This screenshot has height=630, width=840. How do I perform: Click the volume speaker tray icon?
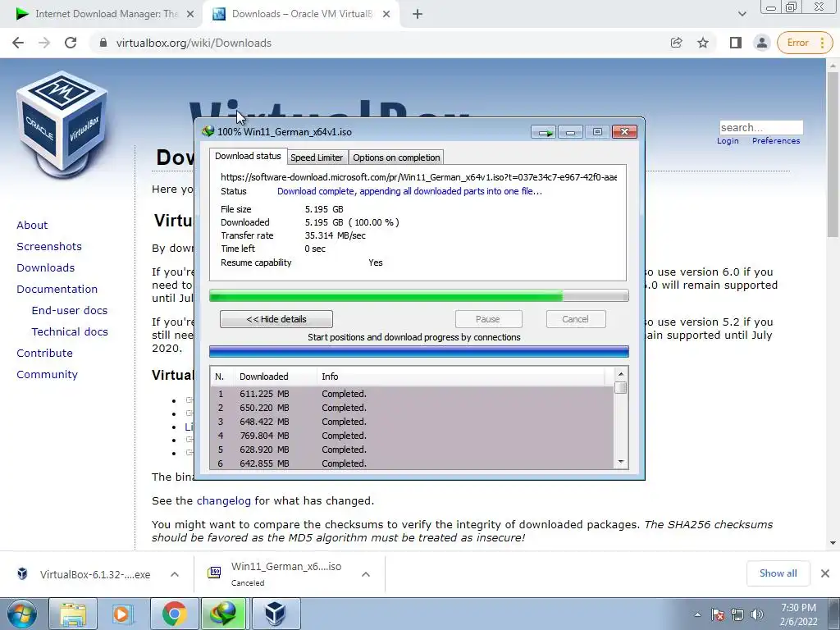pos(757,614)
